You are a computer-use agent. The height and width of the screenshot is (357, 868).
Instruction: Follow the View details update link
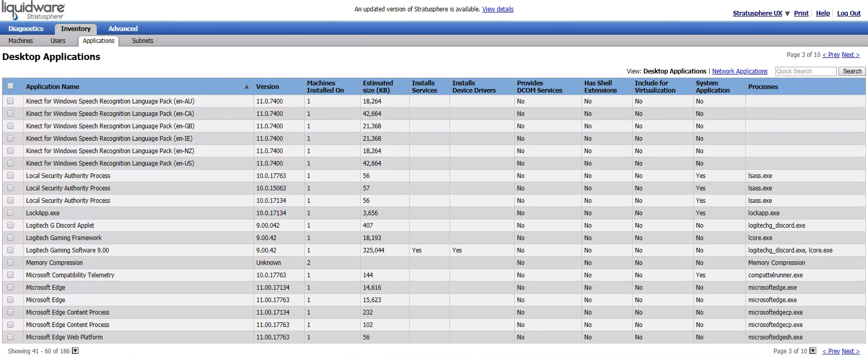pyautogui.click(x=498, y=9)
